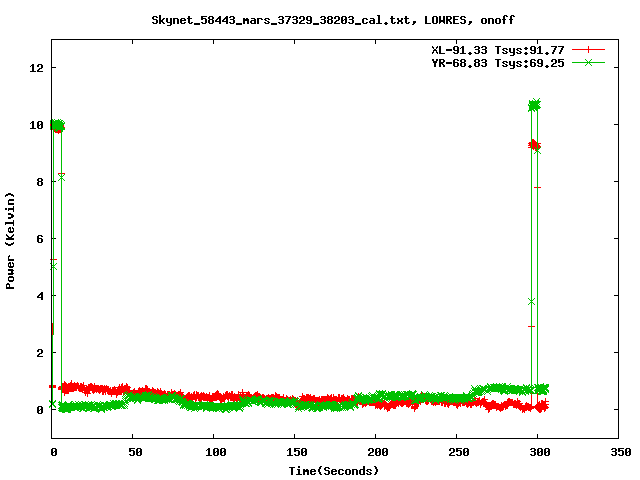Viewport: 640px width, 480px height.
Task: Click the x-axis tick label 50
Action: click(x=135, y=452)
